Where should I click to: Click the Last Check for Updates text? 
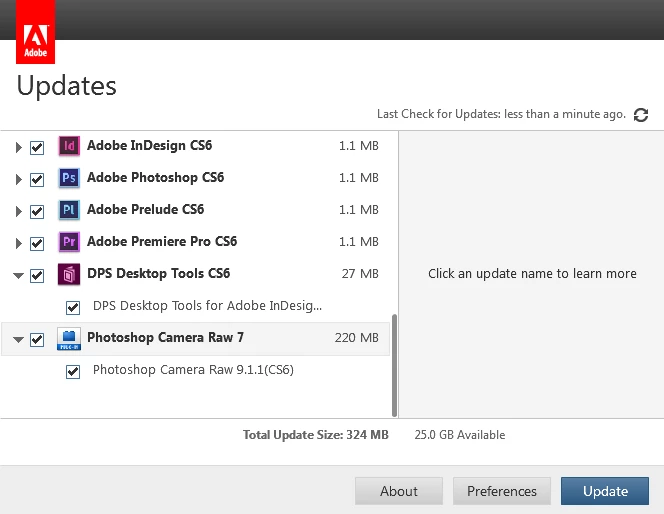pyautogui.click(x=501, y=114)
